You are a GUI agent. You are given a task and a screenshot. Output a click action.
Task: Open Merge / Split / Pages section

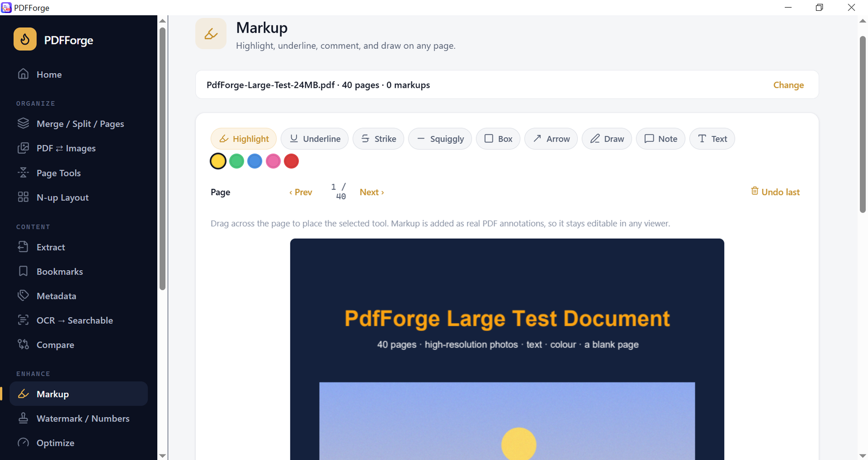[79, 124]
